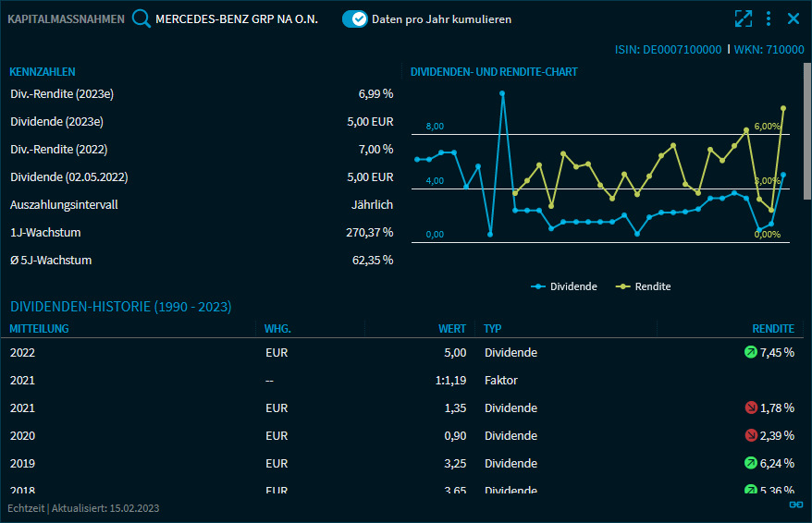Screen dimensions: 812x523
Task: Click the red down-arrow icon for 2021 dividend
Action: coord(750,407)
